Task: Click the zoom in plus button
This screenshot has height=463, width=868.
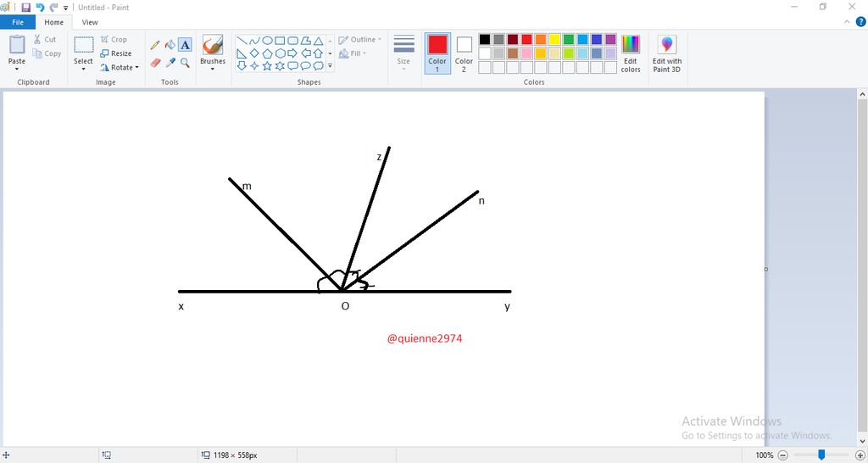Action: tap(860, 455)
